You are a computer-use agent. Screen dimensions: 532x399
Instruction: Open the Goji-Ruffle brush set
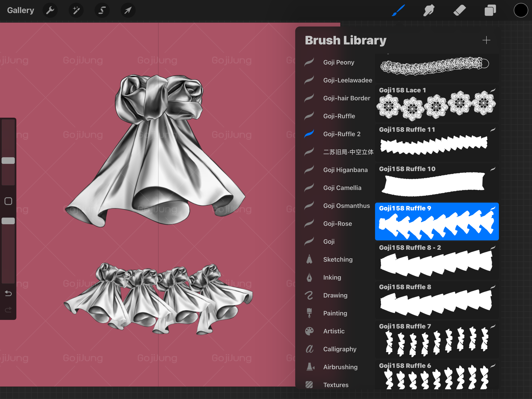point(339,116)
